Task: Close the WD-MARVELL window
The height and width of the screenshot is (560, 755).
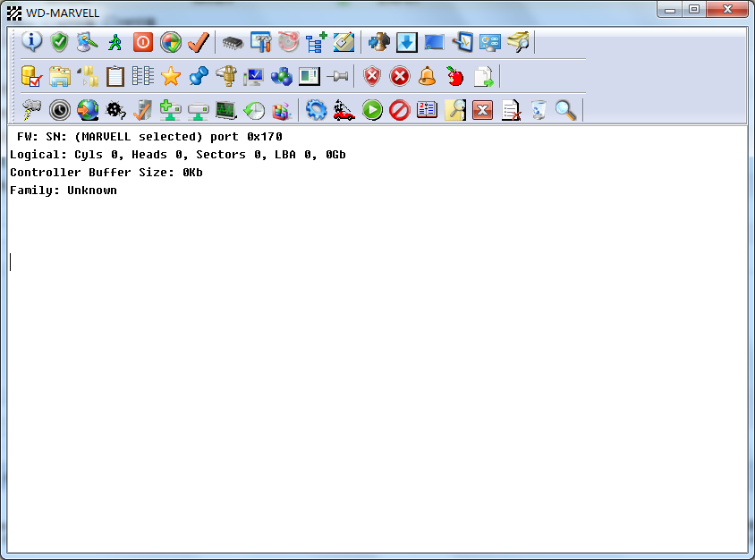Action: click(x=727, y=9)
